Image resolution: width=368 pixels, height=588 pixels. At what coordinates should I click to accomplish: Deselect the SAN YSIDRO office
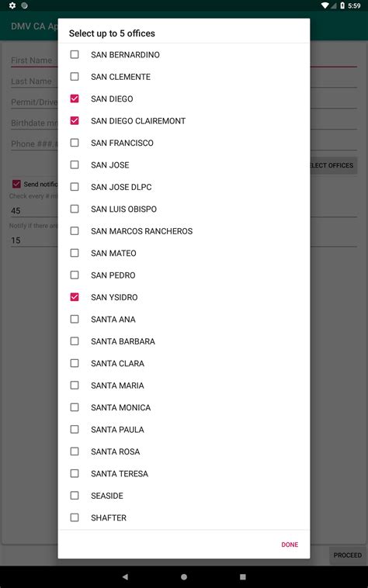point(75,297)
